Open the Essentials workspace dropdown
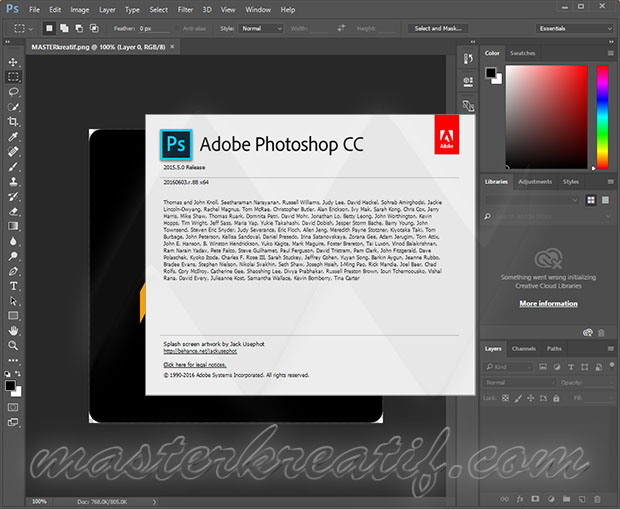Screen dimensions: 620x509 click(x=575, y=28)
